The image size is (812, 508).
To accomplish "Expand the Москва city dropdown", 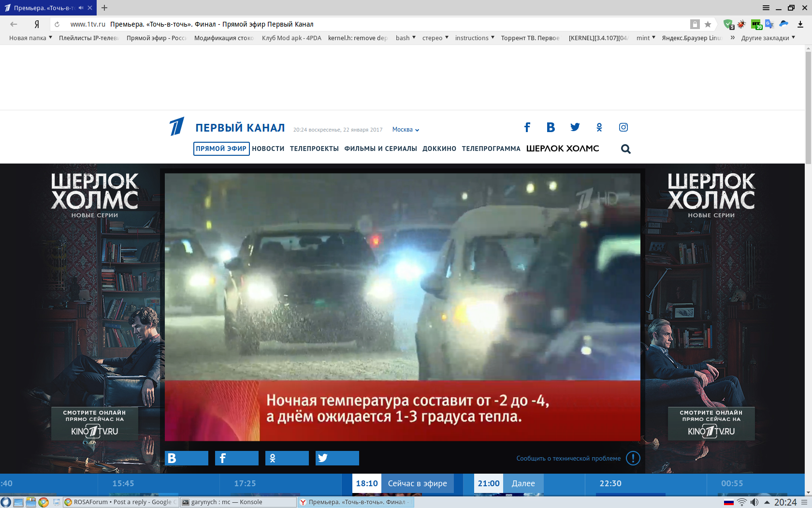I will tap(406, 130).
